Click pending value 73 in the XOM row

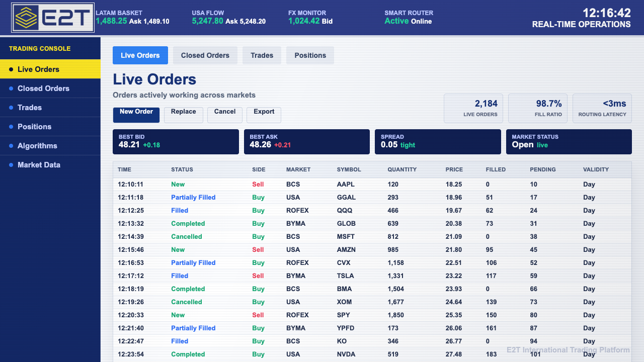(x=533, y=302)
